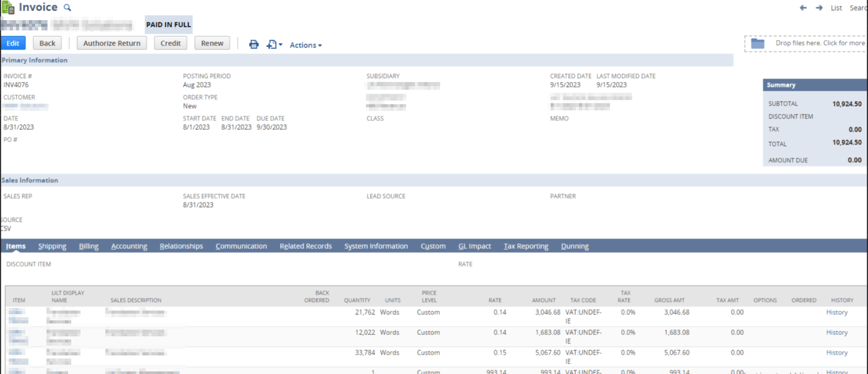Open the search magnifier beside Invoice title
Viewport: 868px width, 374px height.
pos(67,8)
